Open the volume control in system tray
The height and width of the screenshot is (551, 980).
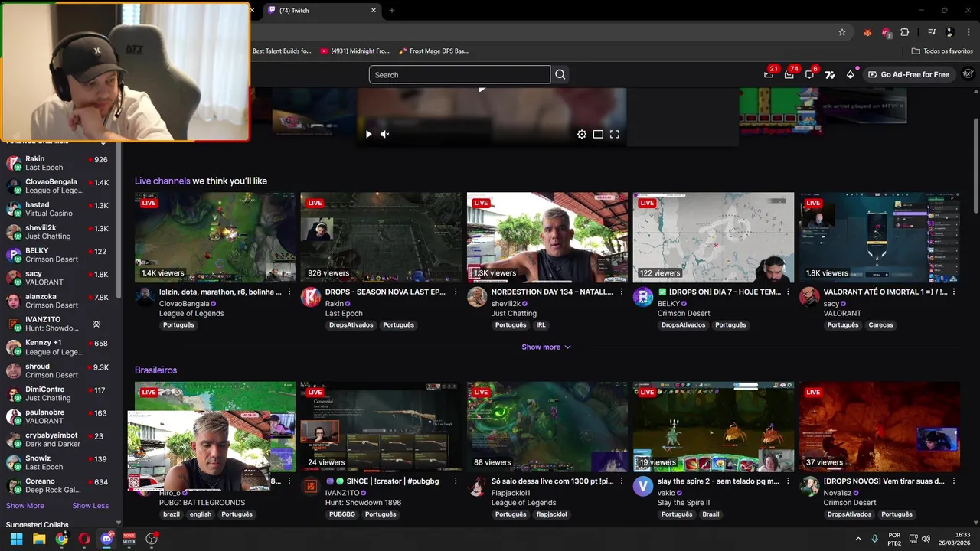click(926, 539)
